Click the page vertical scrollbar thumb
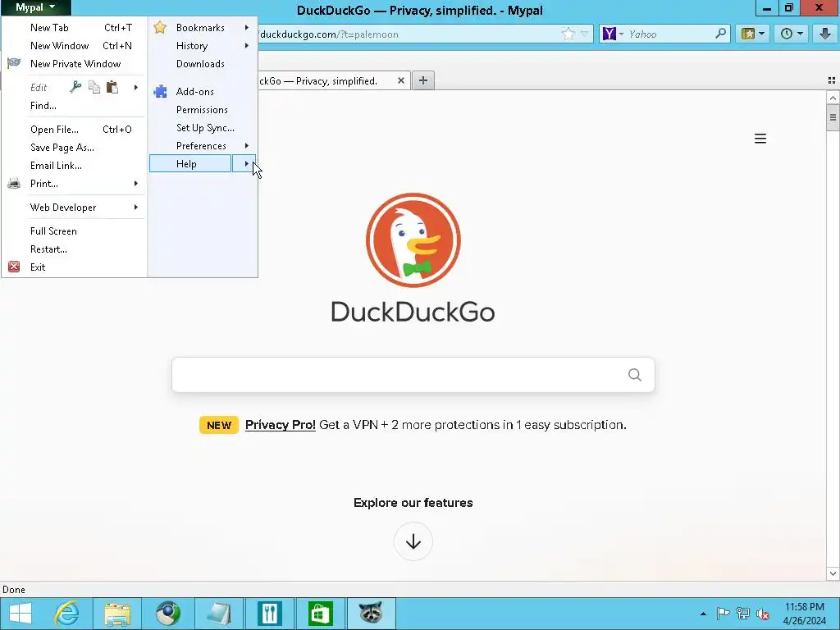 click(833, 118)
